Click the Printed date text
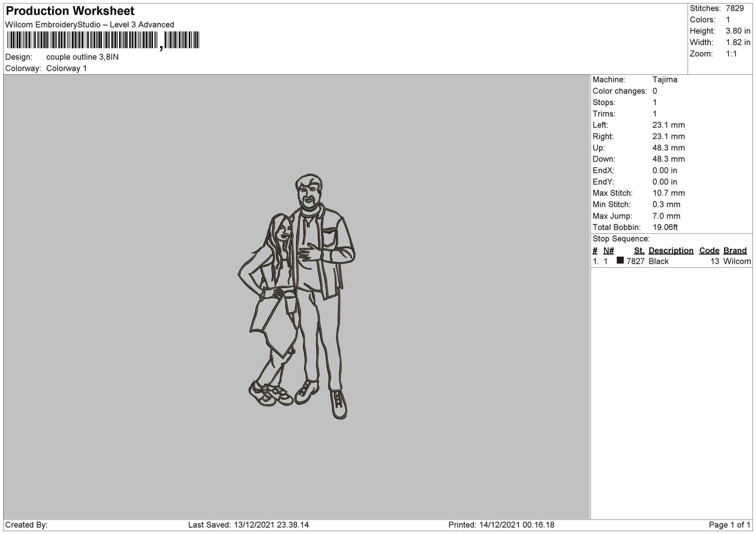756x534 pixels. 501,525
